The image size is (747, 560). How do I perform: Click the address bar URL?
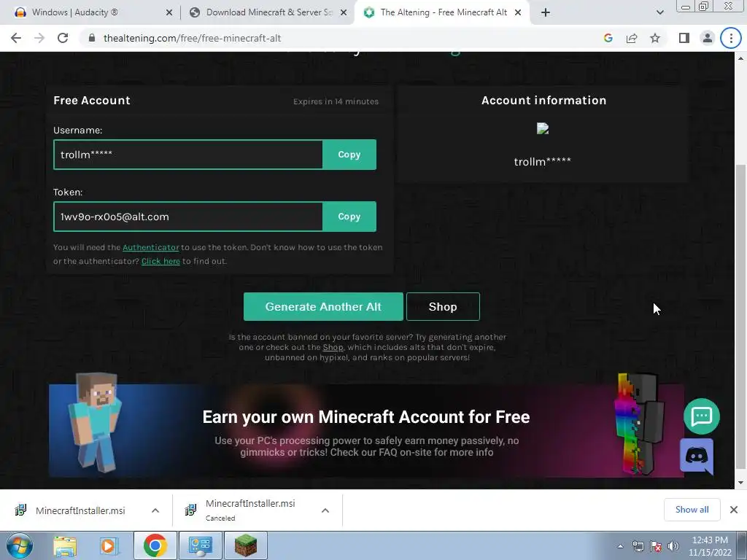[192, 38]
